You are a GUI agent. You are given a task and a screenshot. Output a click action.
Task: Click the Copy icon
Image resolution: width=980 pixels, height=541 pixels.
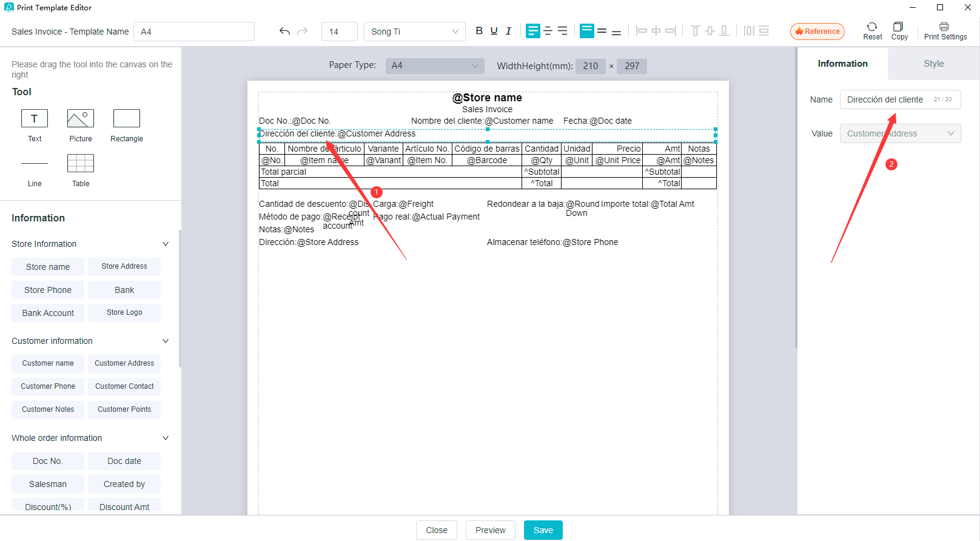pyautogui.click(x=899, y=27)
